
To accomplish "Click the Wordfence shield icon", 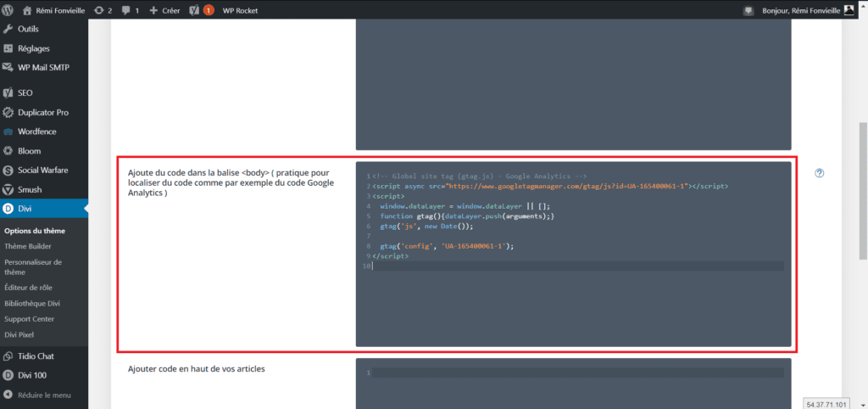I will [x=8, y=132].
